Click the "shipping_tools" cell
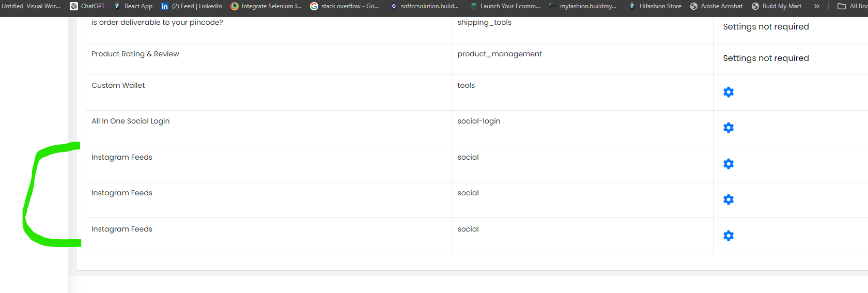868x293 pixels. (x=484, y=22)
